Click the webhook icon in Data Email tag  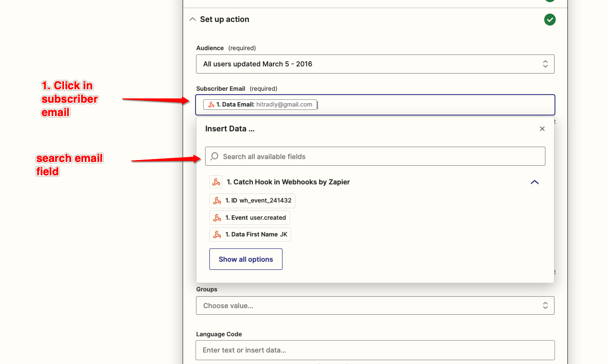tap(211, 105)
